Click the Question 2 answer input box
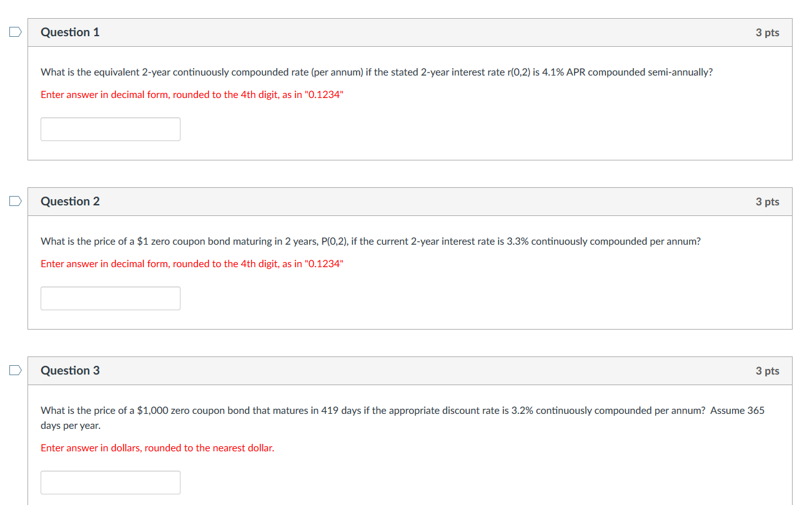 [x=110, y=298]
